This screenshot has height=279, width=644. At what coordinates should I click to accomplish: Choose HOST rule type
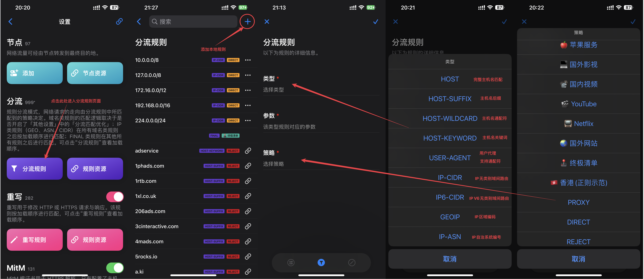[450, 79]
